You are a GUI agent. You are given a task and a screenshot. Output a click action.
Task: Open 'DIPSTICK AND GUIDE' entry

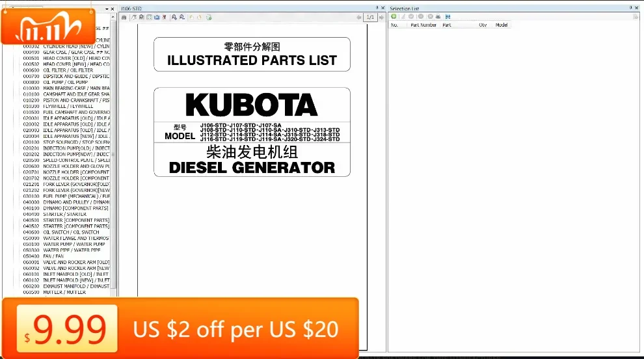pos(66,76)
